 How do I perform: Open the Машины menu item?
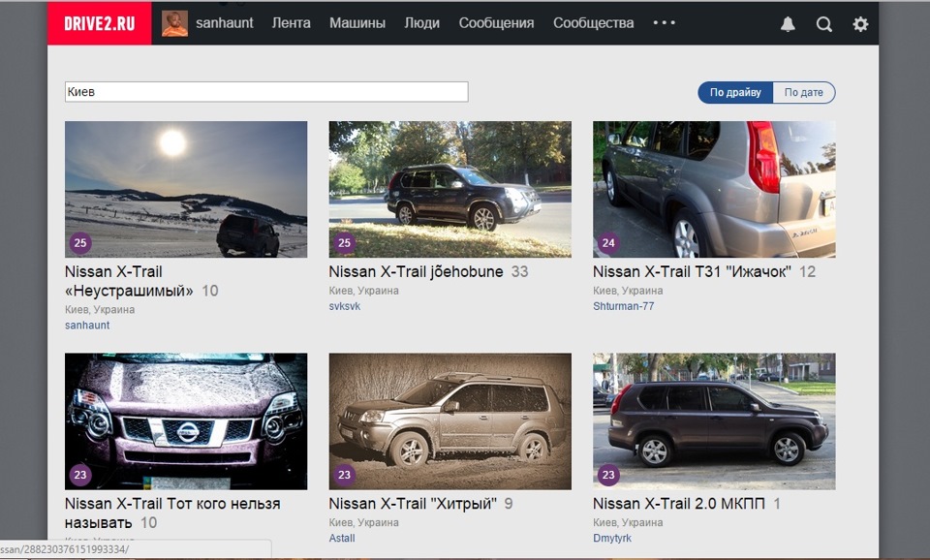(x=357, y=23)
